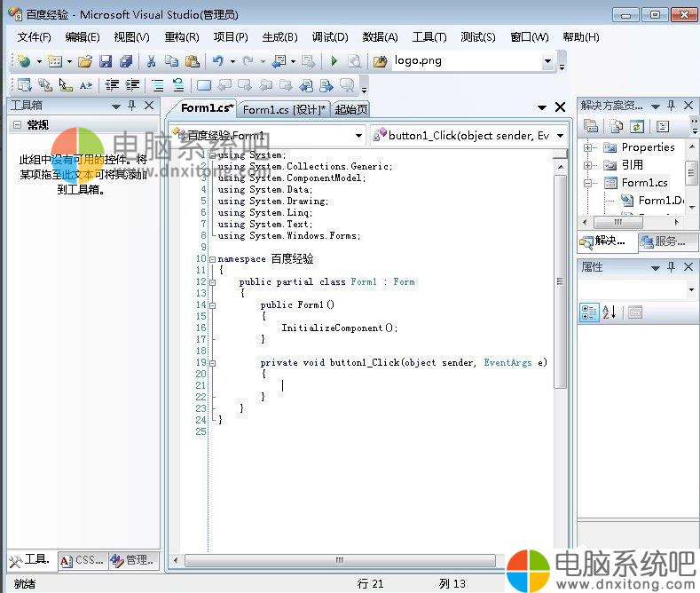Save the file with the floppy icon
Image resolution: width=700 pixels, height=593 pixels.
106,61
